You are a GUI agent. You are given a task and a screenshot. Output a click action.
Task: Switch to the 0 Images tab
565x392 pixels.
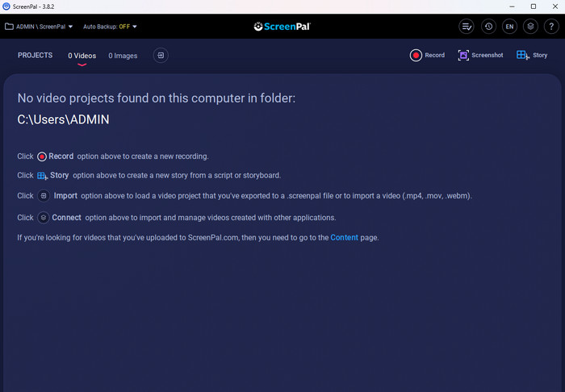[x=123, y=56]
